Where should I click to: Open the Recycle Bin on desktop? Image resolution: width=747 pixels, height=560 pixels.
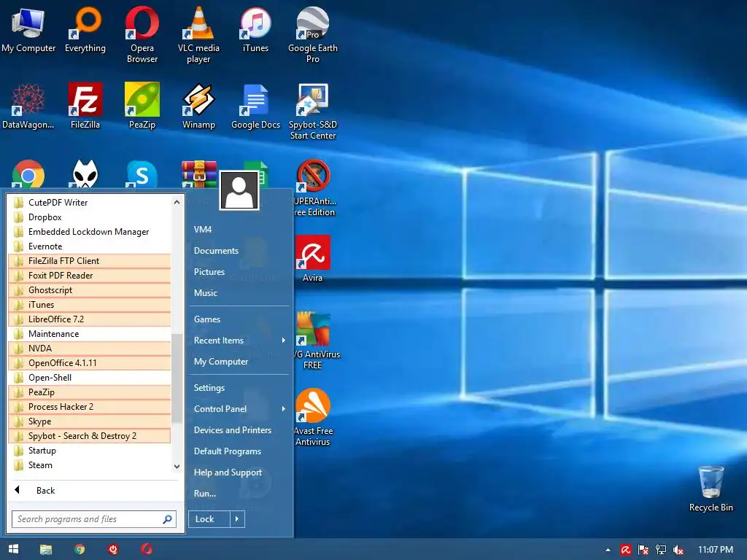[x=711, y=489]
